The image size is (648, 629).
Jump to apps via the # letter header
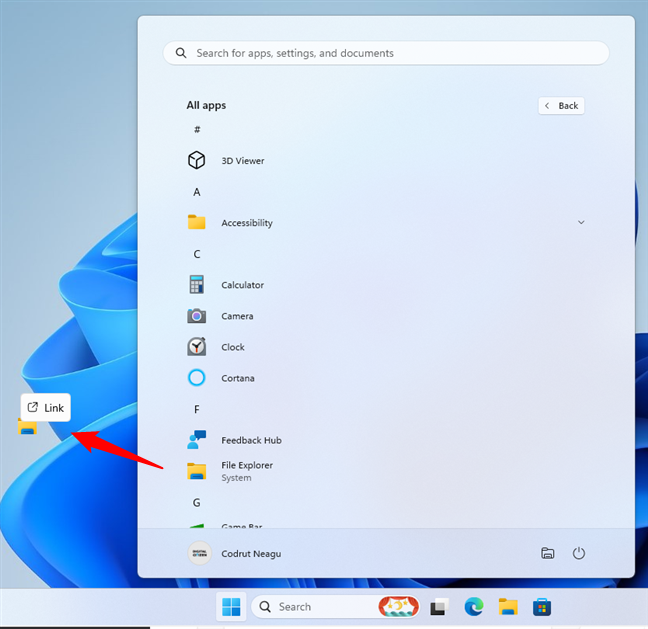(197, 129)
